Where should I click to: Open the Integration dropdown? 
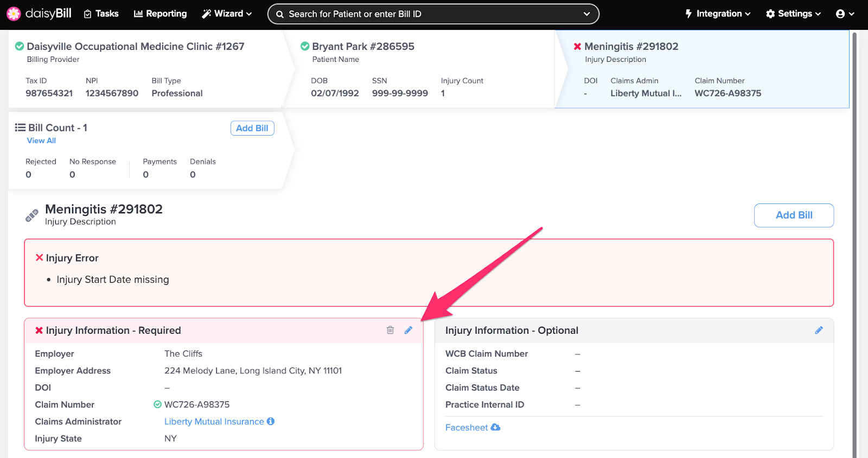click(x=718, y=14)
